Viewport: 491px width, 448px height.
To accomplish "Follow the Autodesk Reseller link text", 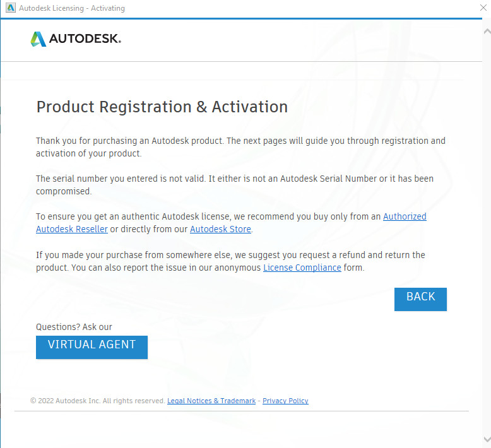I will 72,229.
